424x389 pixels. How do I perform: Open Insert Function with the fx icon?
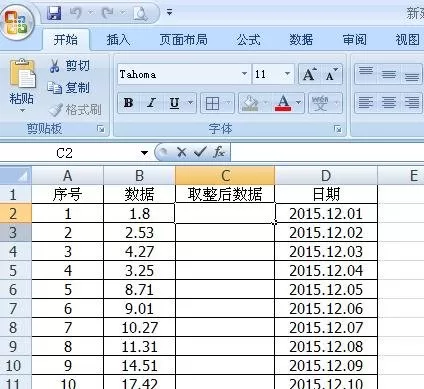pyautogui.click(x=219, y=152)
